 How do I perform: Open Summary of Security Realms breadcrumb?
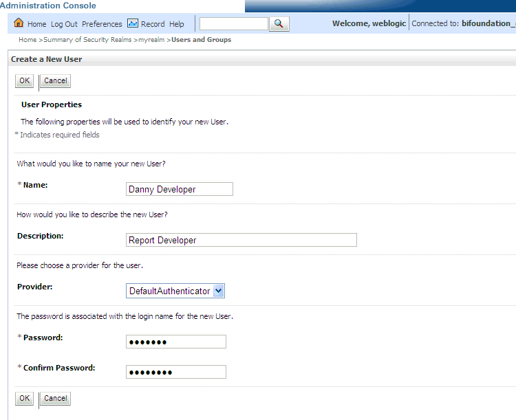coord(87,40)
